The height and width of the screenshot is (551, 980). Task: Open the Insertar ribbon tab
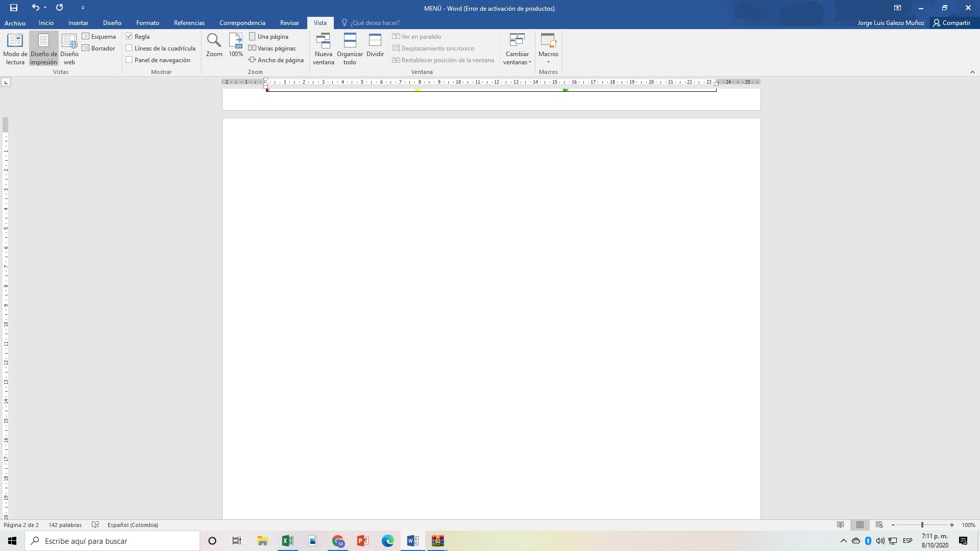(78, 23)
